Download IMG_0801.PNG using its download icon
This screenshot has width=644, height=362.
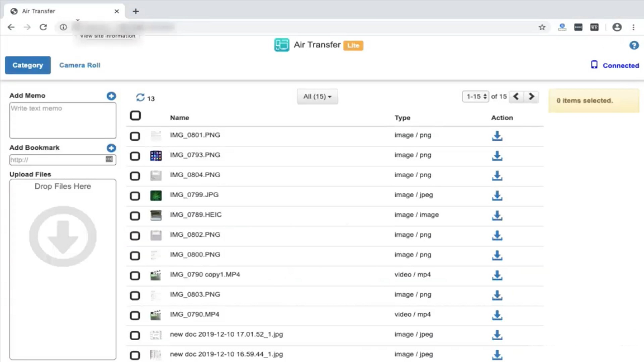[497, 135]
